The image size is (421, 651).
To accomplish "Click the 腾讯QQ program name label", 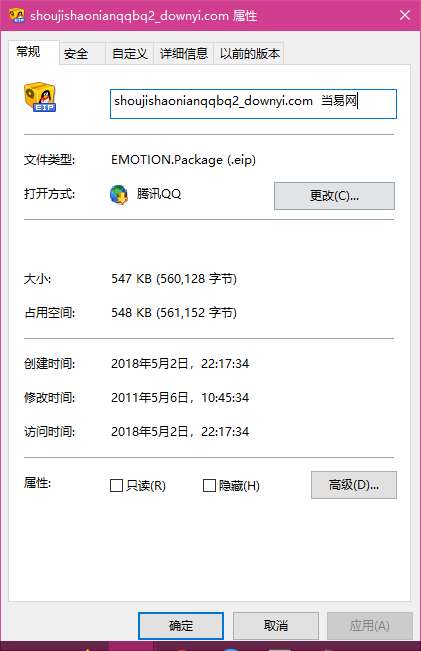I will coord(159,194).
